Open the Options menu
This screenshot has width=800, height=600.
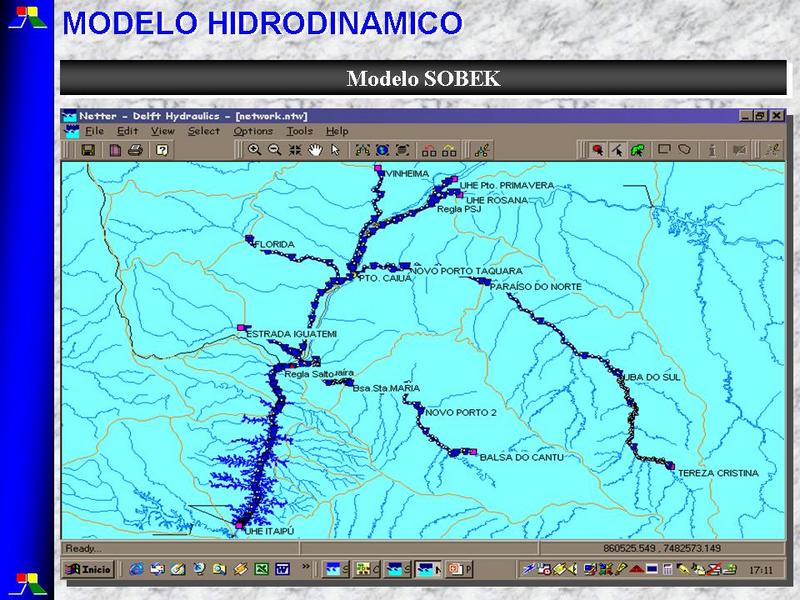pos(253,131)
